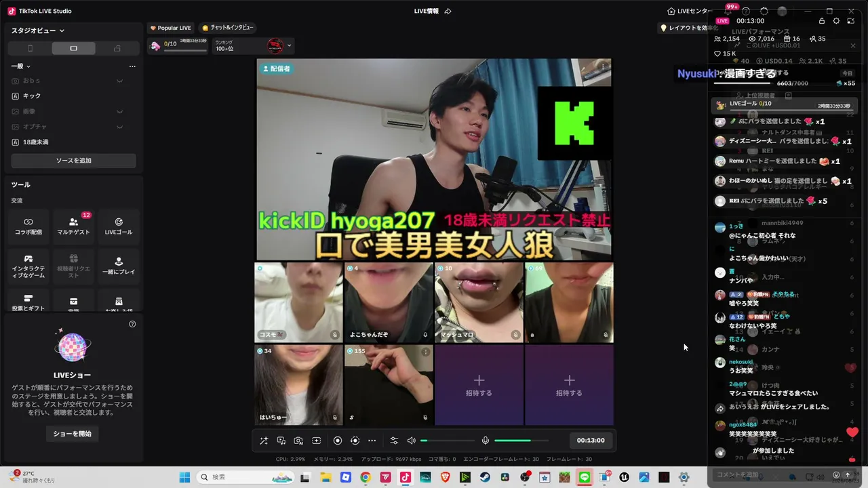Open the LIVEゴール tool
The height and width of the screenshot is (488, 868).
pyautogui.click(x=119, y=226)
